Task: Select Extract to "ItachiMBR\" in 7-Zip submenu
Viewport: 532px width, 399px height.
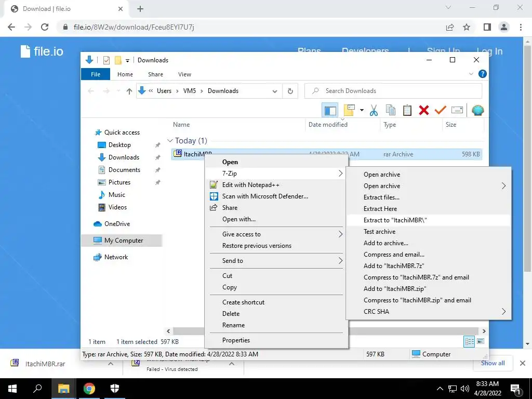Action: (x=428, y=220)
